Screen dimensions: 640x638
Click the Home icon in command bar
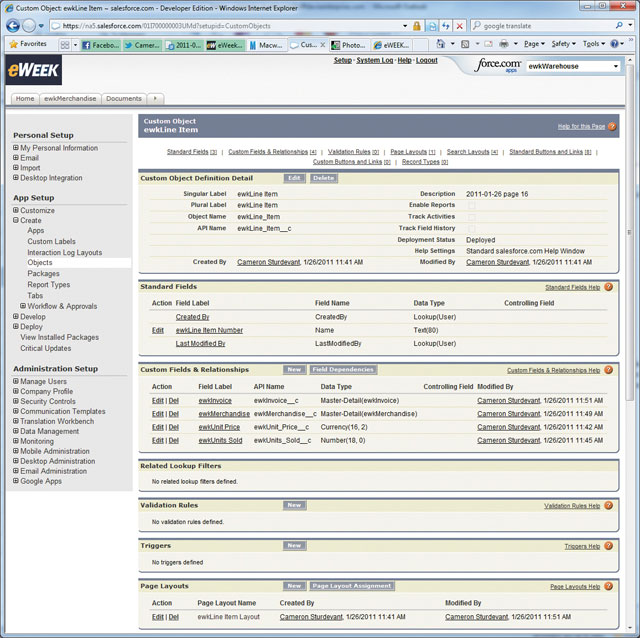coord(440,44)
